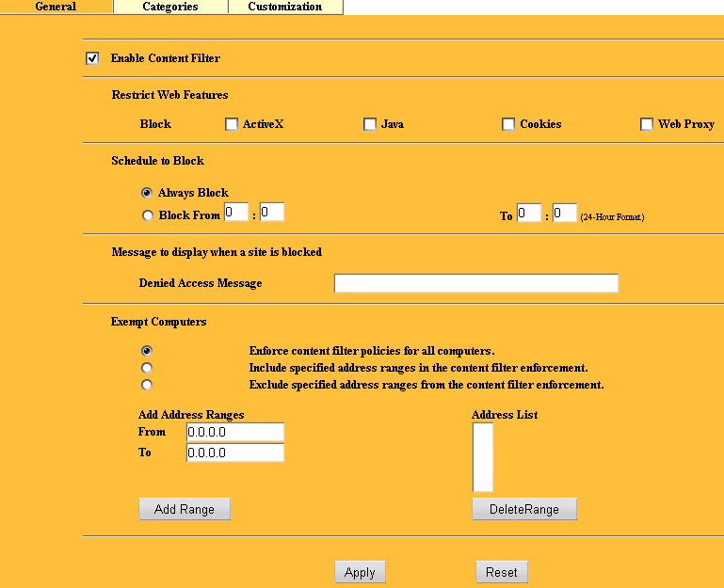Click the Restrict Web Features heading
This screenshot has width=724, height=588.
[169, 95]
